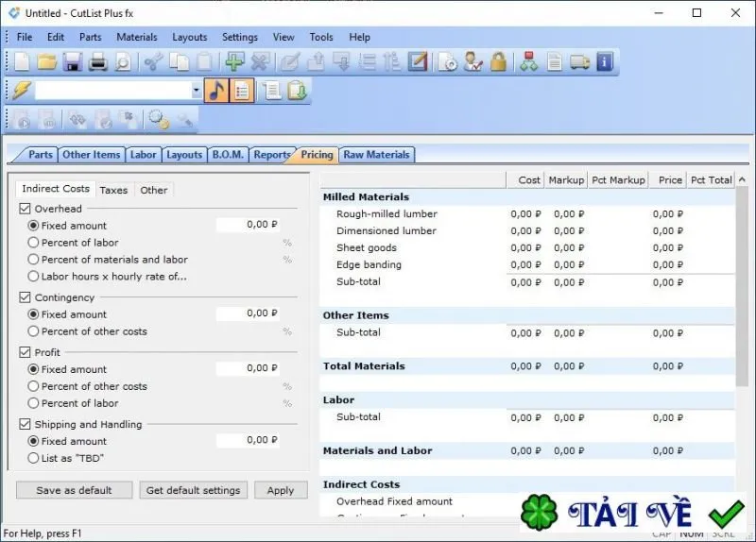Click the Apply button
Viewport: 756px width, 542px height.
281,490
